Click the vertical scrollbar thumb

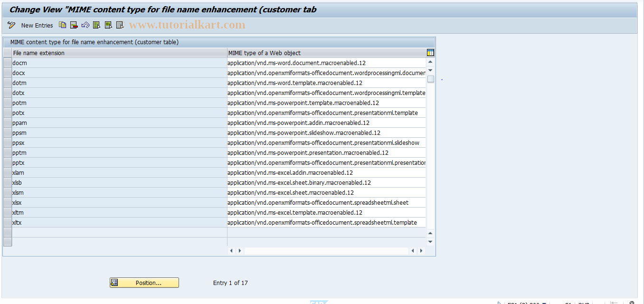pos(430,79)
